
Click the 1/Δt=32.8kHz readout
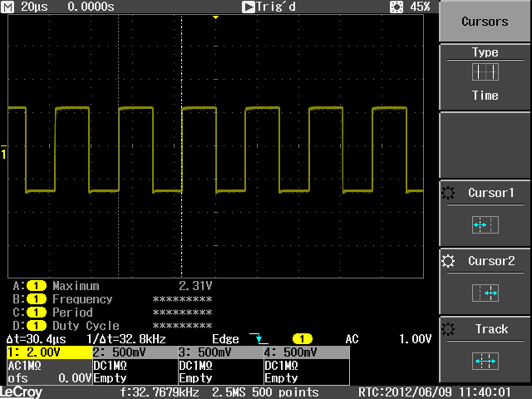(x=126, y=339)
